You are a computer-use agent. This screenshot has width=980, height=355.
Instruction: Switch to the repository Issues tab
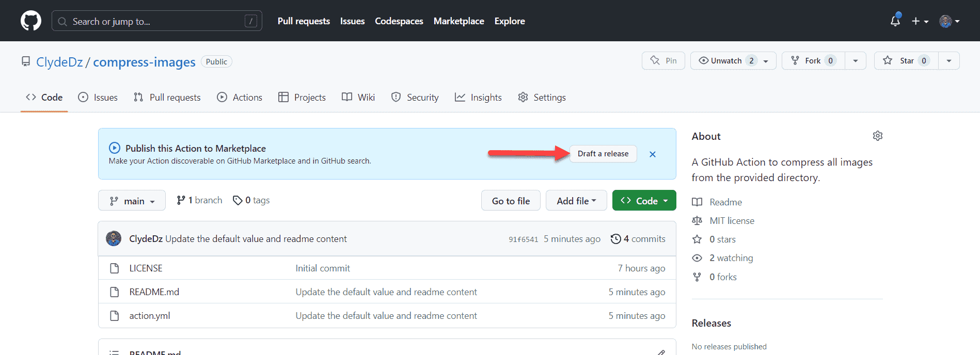tap(98, 98)
